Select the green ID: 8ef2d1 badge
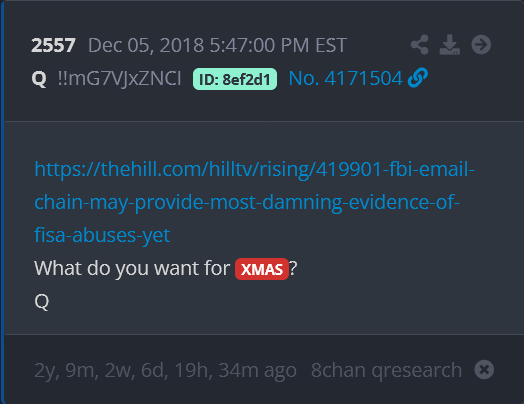Screen dimensions: 524x404 tap(235, 79)
